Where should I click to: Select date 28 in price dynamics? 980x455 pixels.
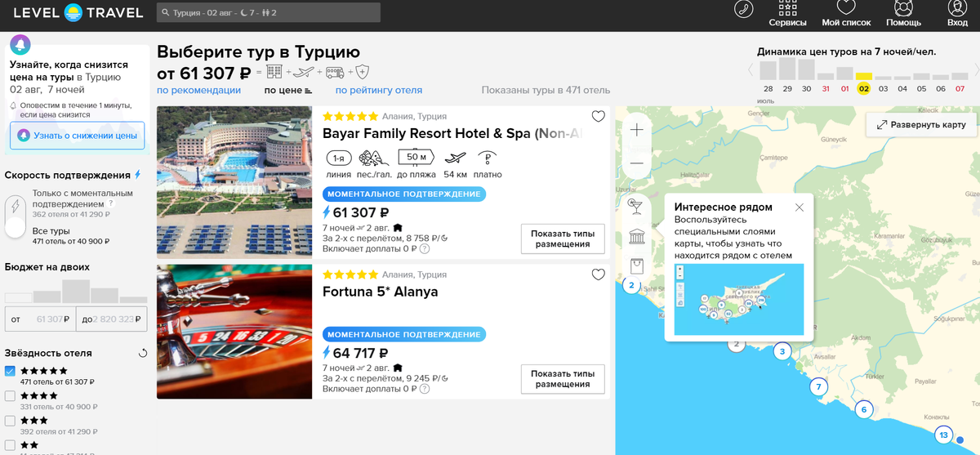[x=768, y=88]
